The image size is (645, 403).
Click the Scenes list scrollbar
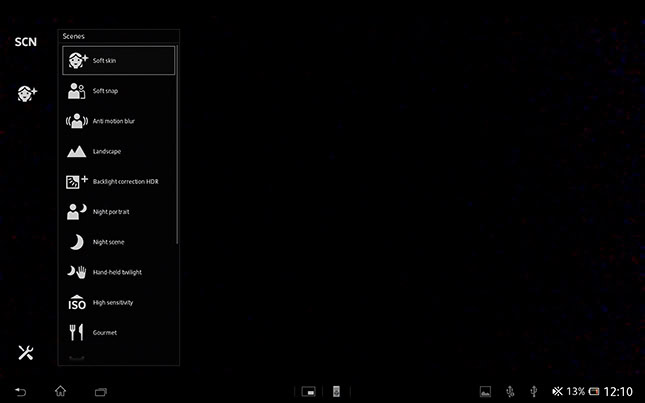pos(178,140)
